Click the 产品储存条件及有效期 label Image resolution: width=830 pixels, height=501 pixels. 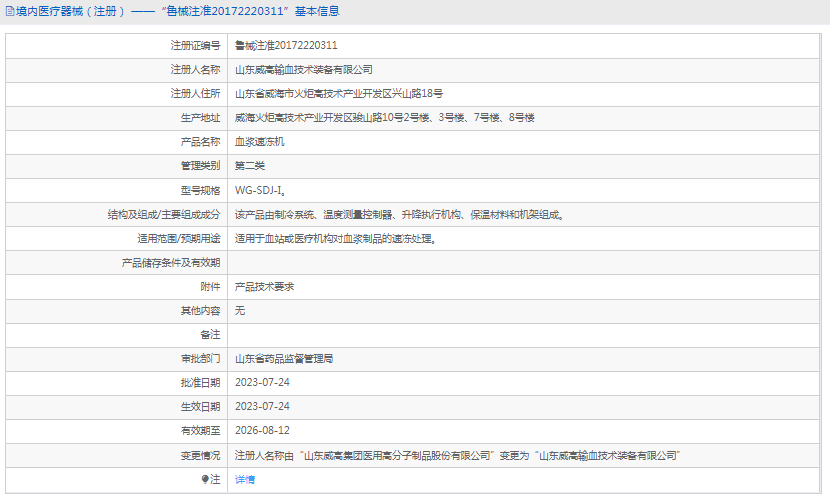[x=171, y=263]
